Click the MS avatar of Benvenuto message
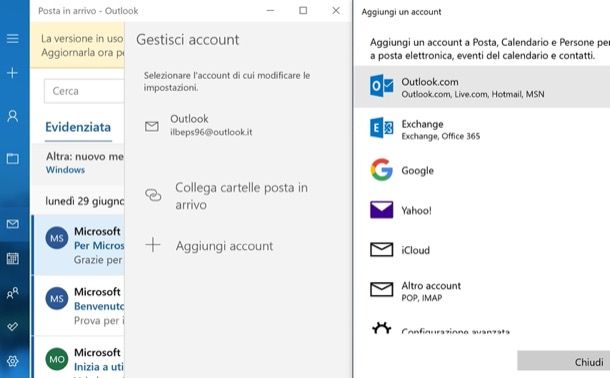Image resolution: width=610 pixels, height=378 pixels. (x=57, y=298)
